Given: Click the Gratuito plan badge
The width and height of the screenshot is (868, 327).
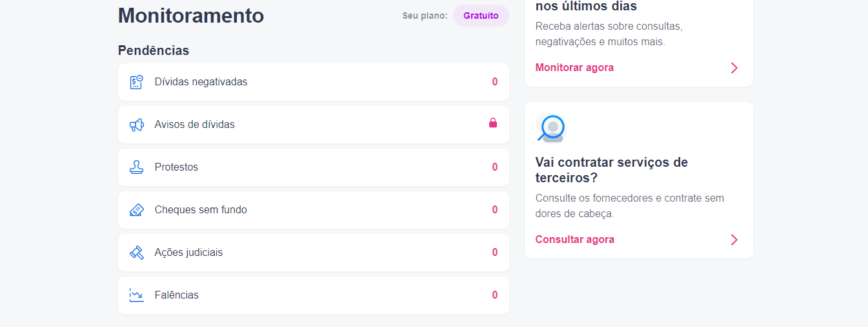Looking at the screenshot, I should click(x=481, y=16).
